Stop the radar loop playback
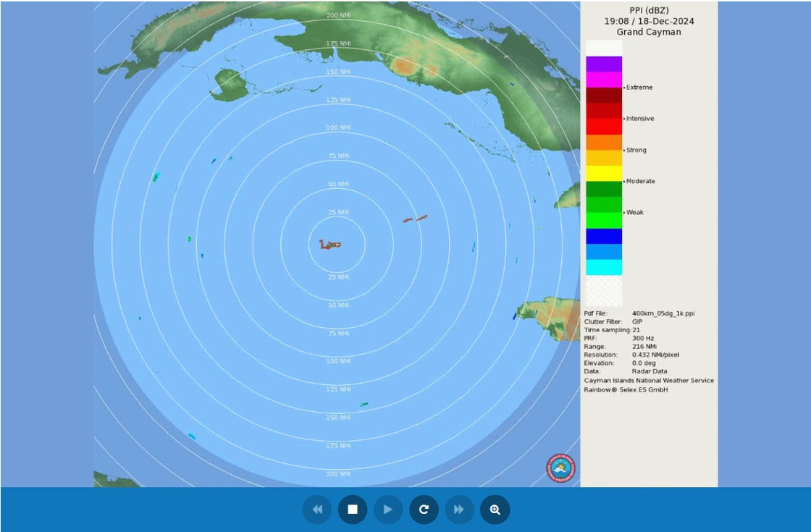Image resolution: width=811 pixels, height=532 pixels. (353, 510)
